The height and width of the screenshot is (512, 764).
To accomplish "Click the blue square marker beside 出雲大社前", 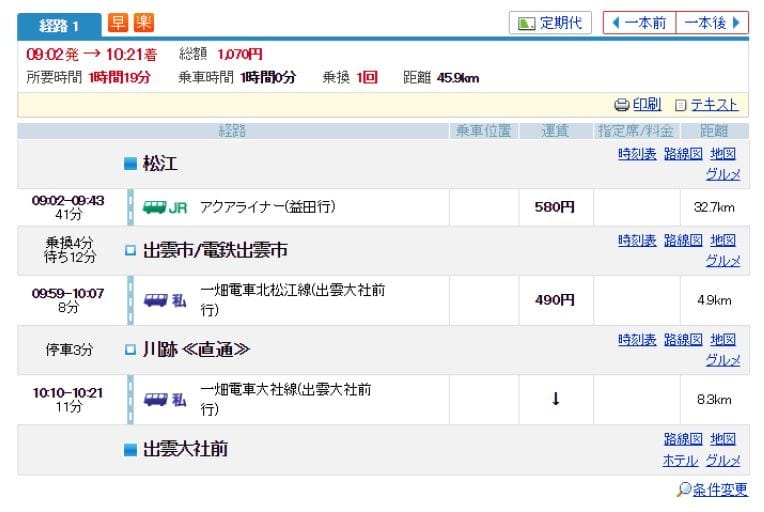I will 130,449.
